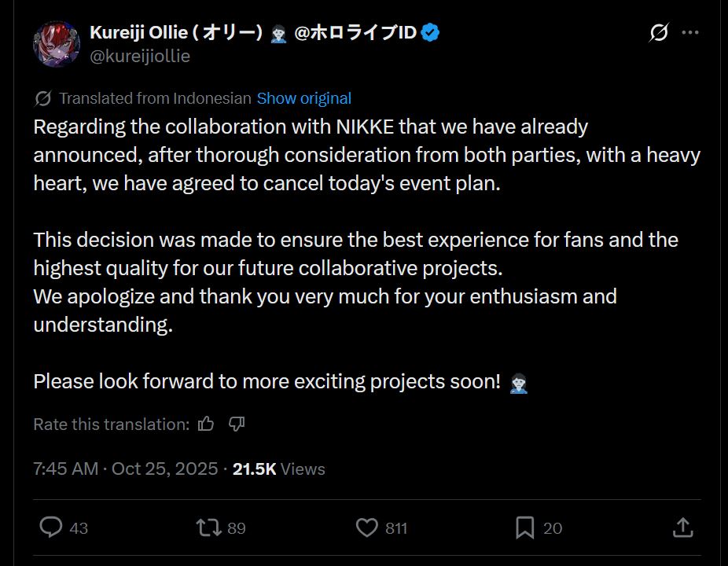Screen dimensions: 728x566
Task: Bookmark this post
Action: [x=525, y=527]
